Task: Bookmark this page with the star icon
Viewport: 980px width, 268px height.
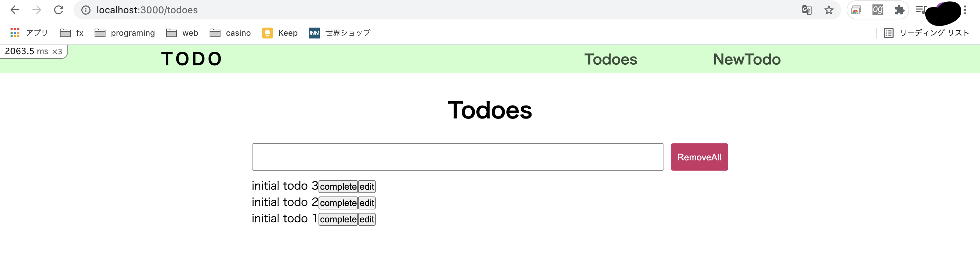Action: [829, 10]
